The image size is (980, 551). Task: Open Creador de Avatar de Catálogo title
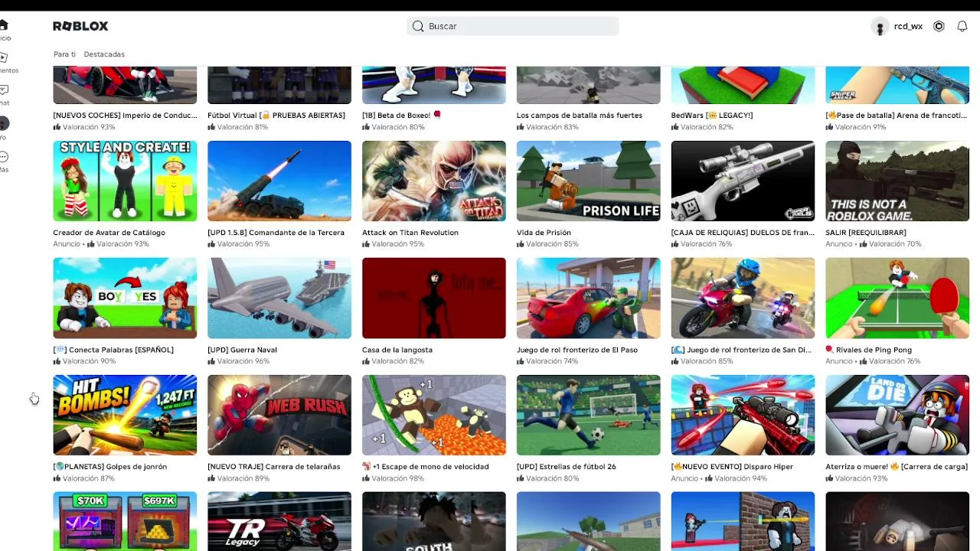coord(109,233)
